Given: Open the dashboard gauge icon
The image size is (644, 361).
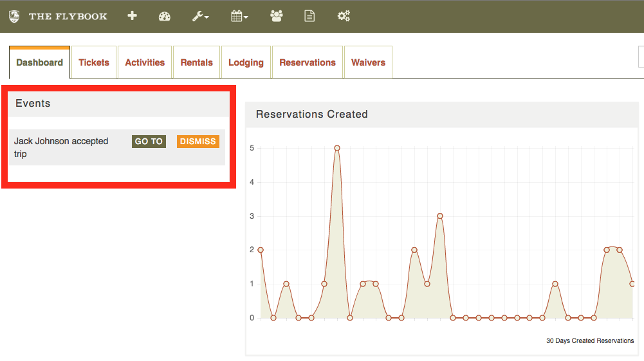Looking at the screenshot, I should click(164, 17).
